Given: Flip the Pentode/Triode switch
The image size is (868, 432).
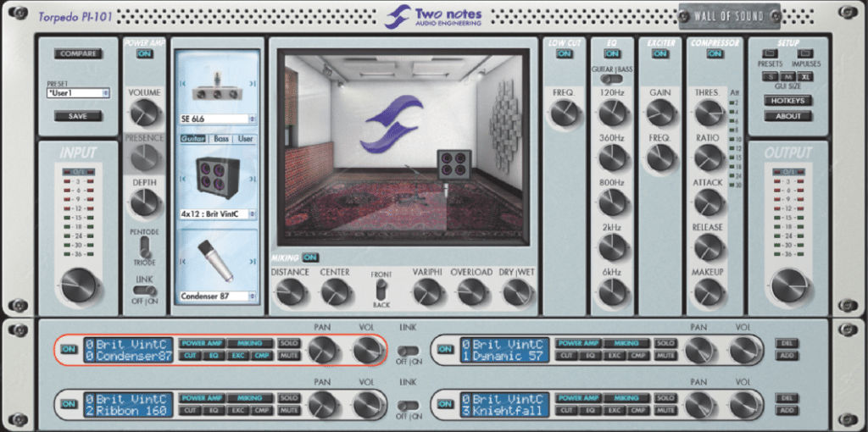Looking at the screenshot, I should click(144, 246).
